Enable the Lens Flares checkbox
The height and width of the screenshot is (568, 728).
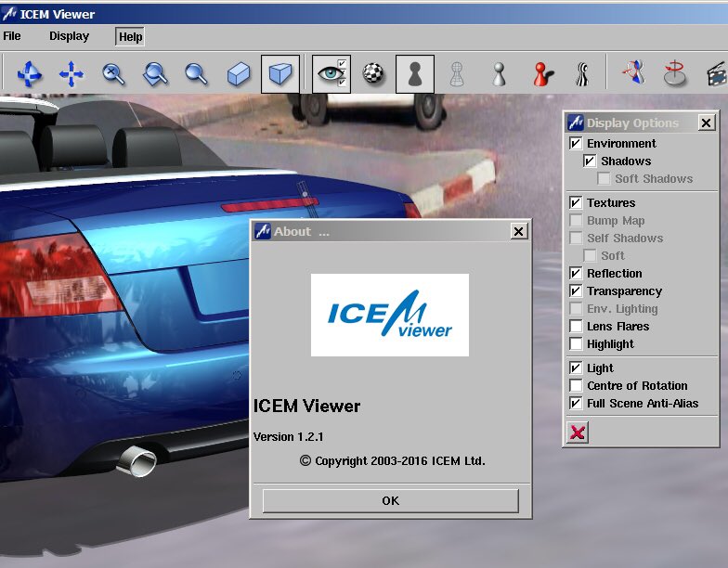point(576,326)
